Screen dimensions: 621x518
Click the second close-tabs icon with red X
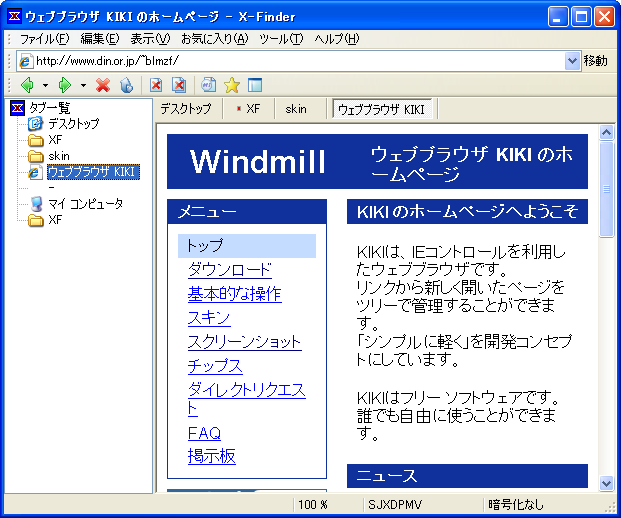[x=178, y=85]
